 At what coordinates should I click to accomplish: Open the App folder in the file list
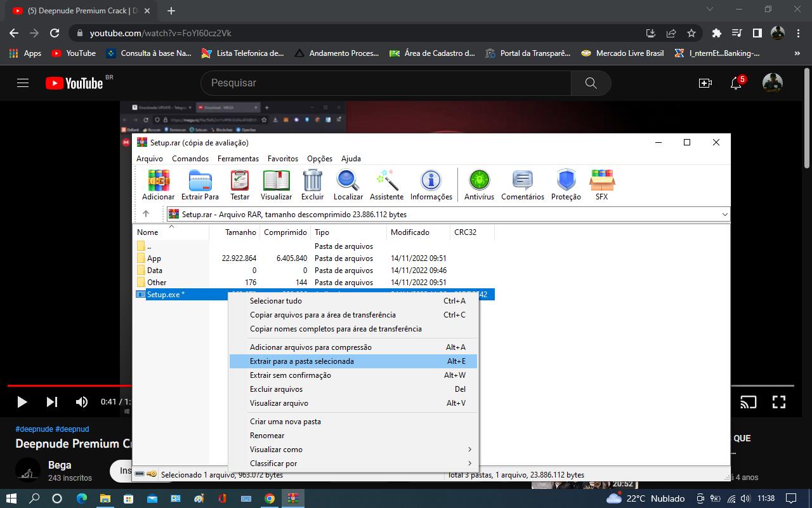(154, 258)
